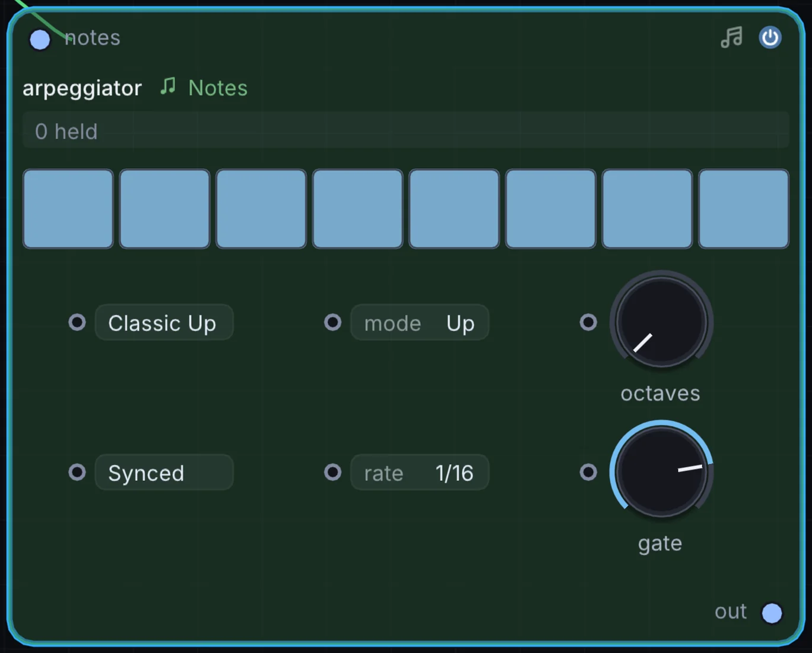
Task: Click the sixth arpeggiator step pad
Action: tap(550, 209)
